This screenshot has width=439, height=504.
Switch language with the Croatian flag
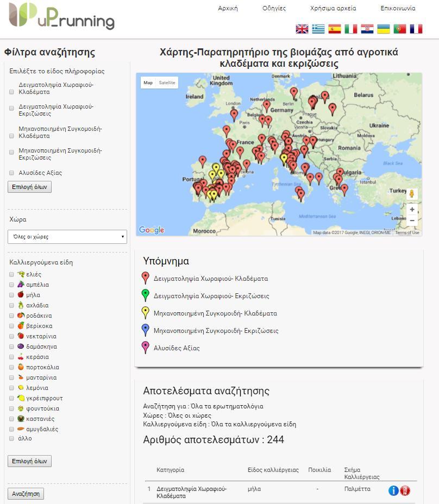tap(367, 29)
